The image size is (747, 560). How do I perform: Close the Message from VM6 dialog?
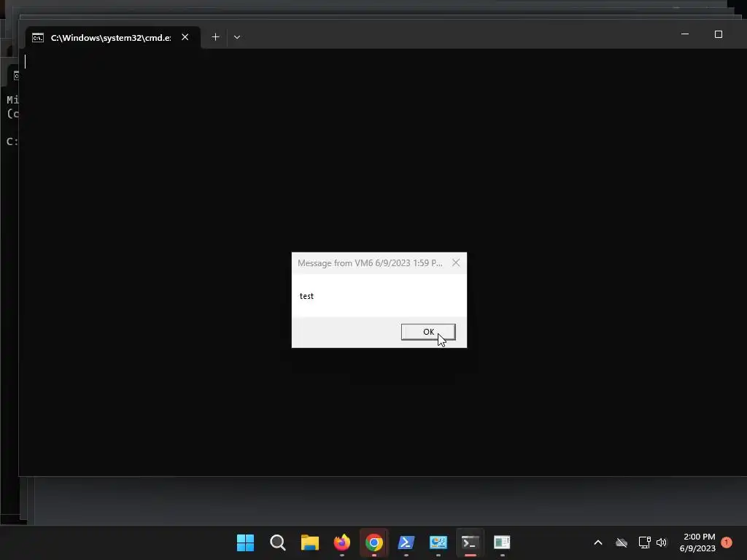(x=456, y=262)
